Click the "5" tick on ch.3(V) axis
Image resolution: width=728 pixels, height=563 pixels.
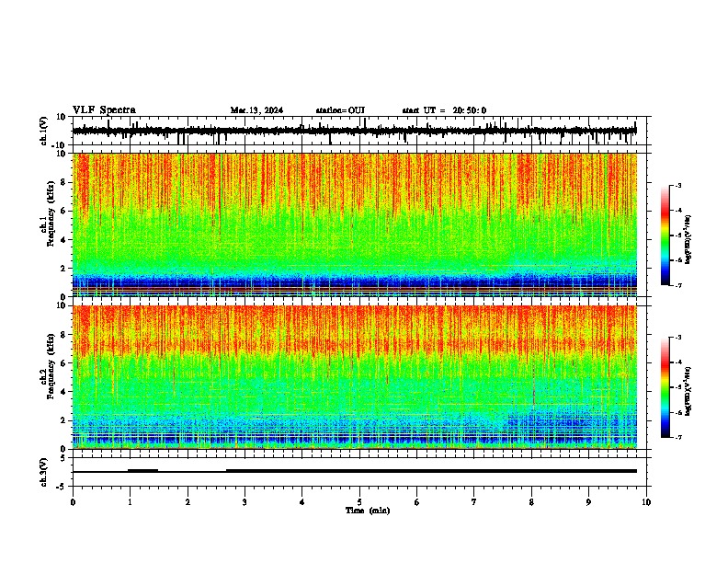click(x=63, y=458)
